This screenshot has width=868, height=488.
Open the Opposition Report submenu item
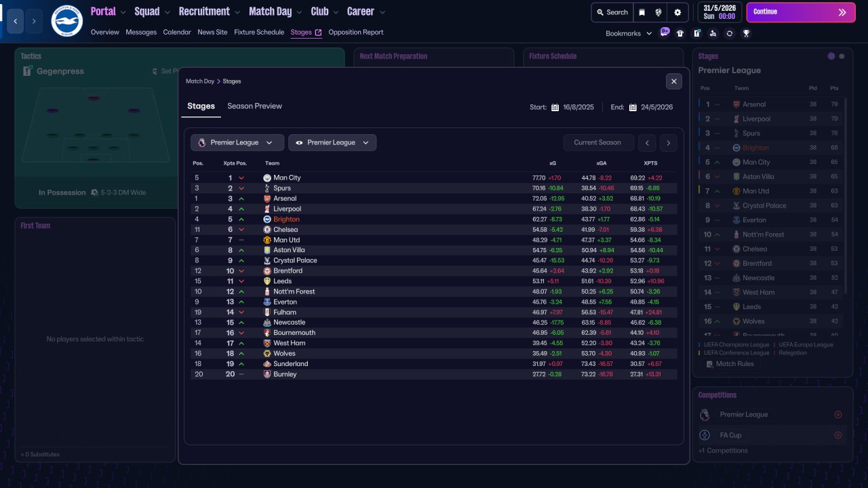coord(356,32)
